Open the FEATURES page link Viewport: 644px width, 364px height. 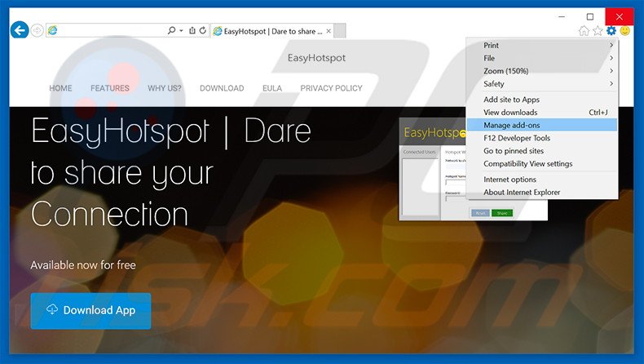[110, 88]
